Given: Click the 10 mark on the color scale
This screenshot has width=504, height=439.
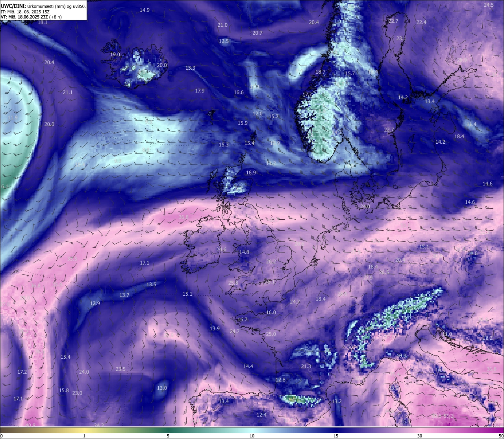Looking at the screenshot, I should [x=252, y=436].
